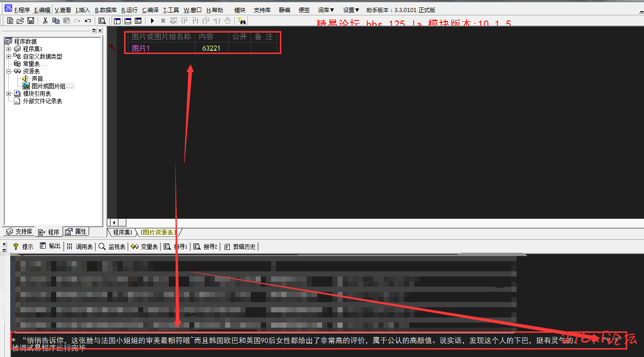Open the 设置 dropdown menu

(x=351, y=10)
